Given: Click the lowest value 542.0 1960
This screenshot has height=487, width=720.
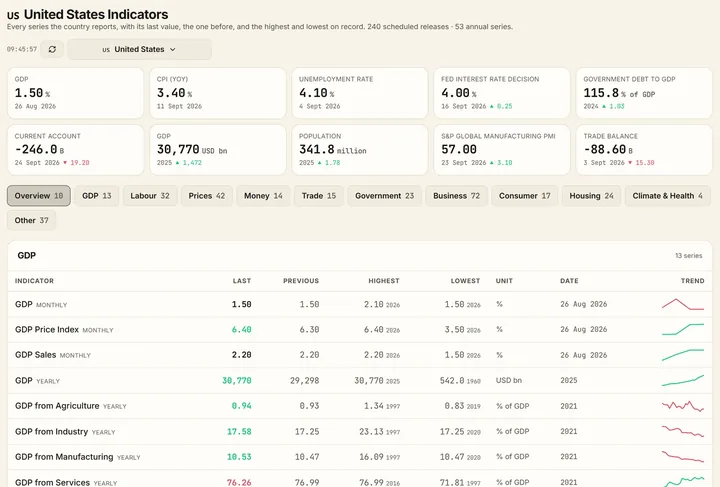Looking at the screenshot, I should pos(460,381).
